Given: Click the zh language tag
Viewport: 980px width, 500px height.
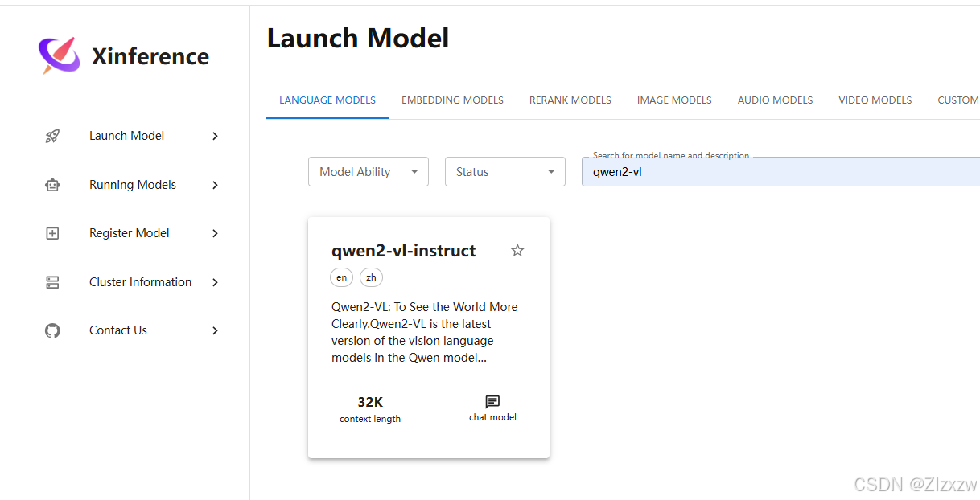Looking at the screenshot, I should (371, 277).
